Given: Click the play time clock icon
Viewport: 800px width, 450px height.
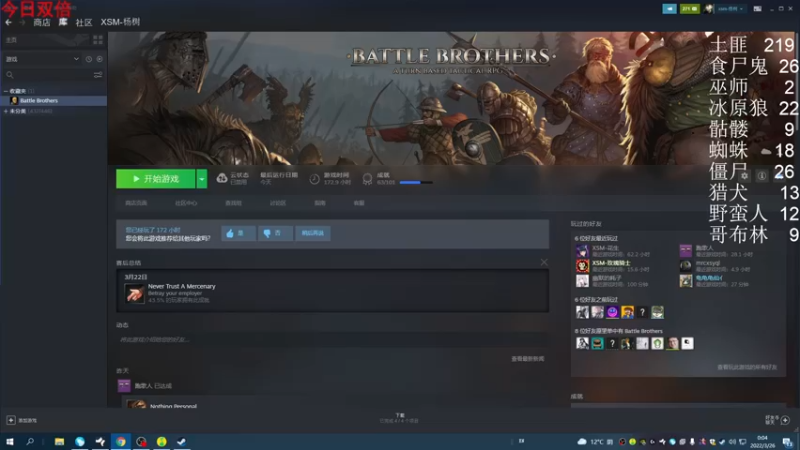Looking at the screenshot, I should (x=314, y=179).
